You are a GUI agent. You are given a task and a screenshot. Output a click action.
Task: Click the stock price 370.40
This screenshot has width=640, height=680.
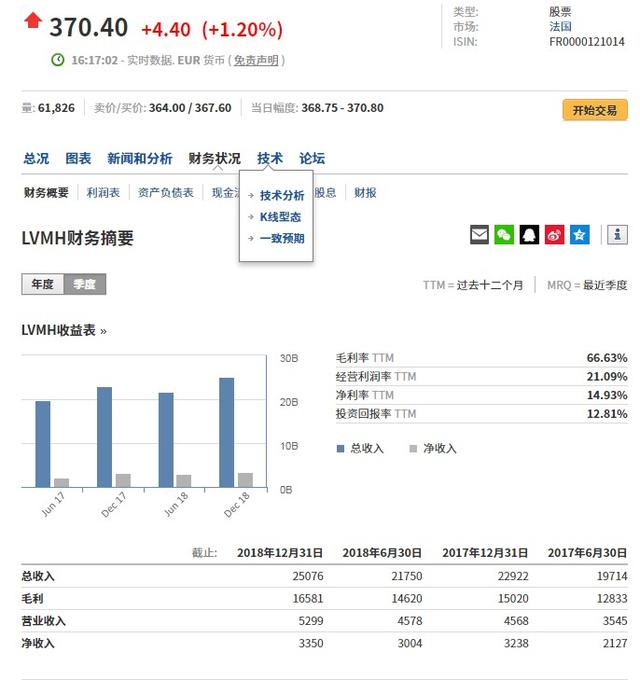pyautogui.click(x=88, y=27)
